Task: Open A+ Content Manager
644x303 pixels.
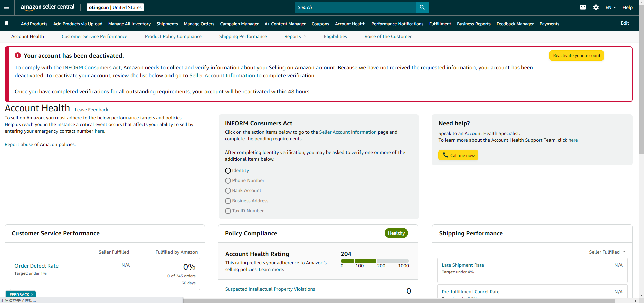Action: click(285, 24)
